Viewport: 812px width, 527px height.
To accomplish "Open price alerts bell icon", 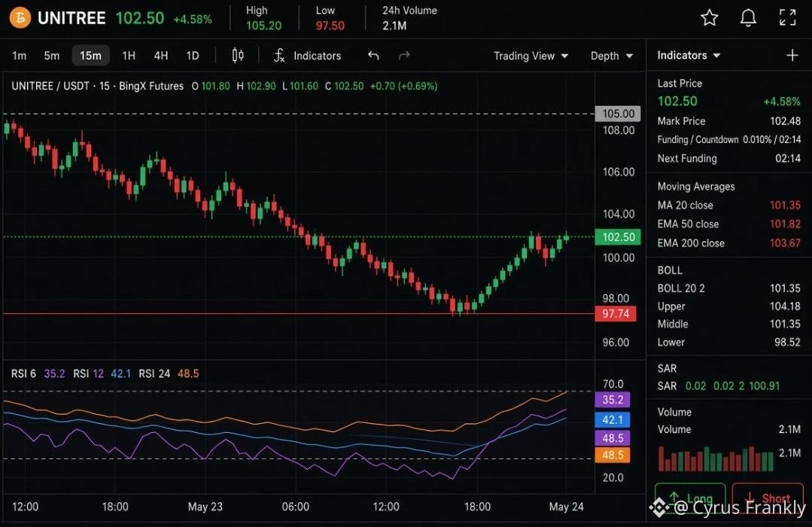I will pos(748,17).
